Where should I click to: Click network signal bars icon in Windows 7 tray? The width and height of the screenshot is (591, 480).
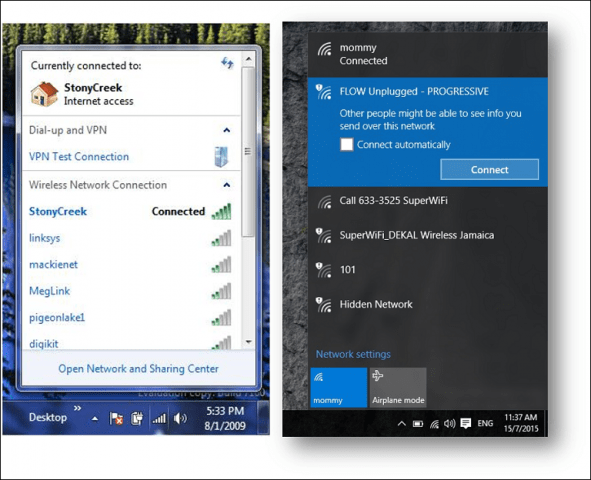point(159,418)
